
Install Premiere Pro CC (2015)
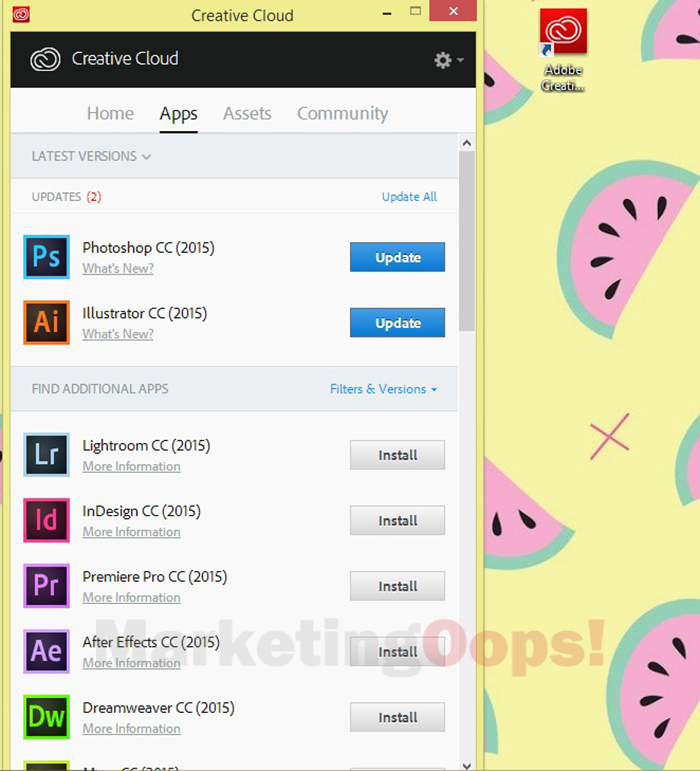pyautogui.click(x=397, y=586)
